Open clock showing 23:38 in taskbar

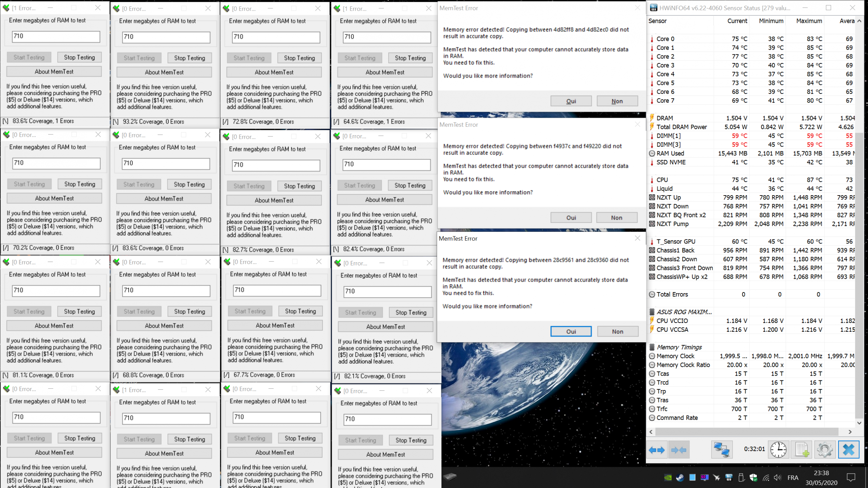click(821, 477)
